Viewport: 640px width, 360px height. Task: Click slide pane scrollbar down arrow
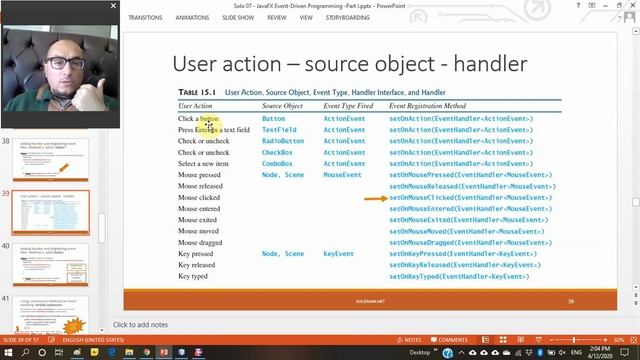click(636, 287)
